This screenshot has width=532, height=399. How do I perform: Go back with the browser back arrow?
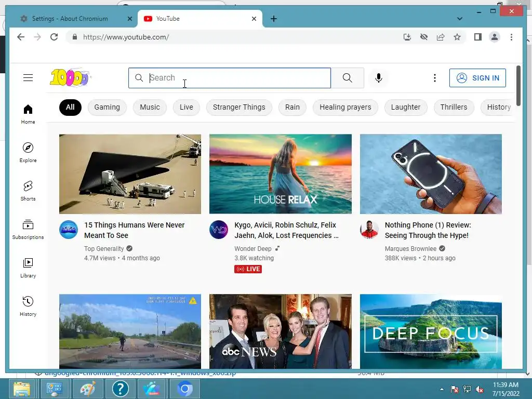pos(21,37)
